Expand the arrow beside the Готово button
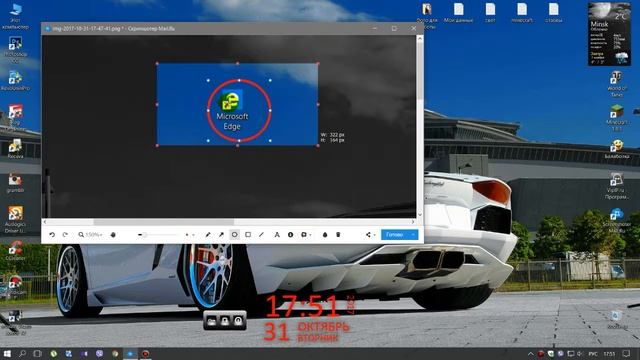The height and width of the screenshot is (360, 640). 413,235
